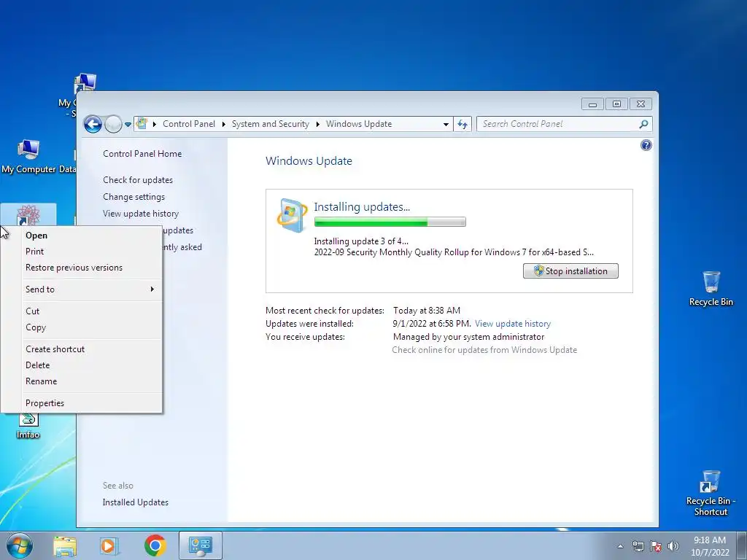This screenshot has height=560, width=747.
Task: Open the address bar history dropdown
Action: (x=446, y=124)
